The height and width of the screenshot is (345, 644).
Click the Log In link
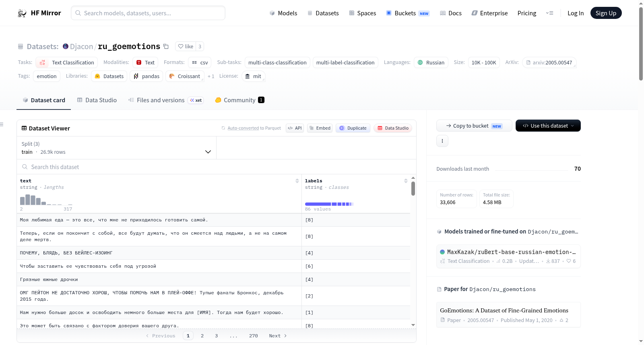pyautogui.click(x=576, y=13)
